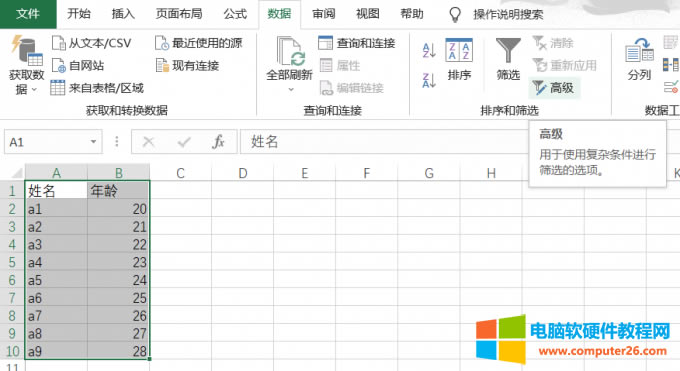The width and height of the screenshot is (680, 371).
Task: Select the Data (数据) tab
Action: (279, 14)
